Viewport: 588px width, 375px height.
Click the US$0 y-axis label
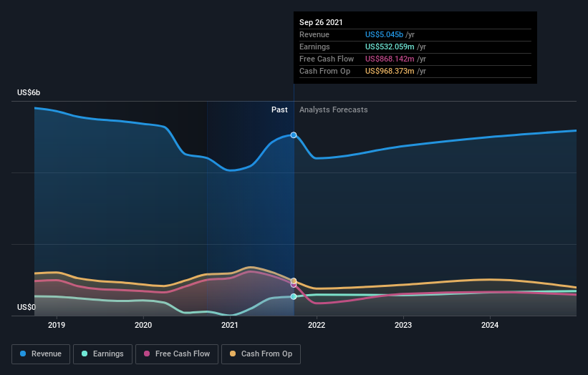(x=26, y=307)
